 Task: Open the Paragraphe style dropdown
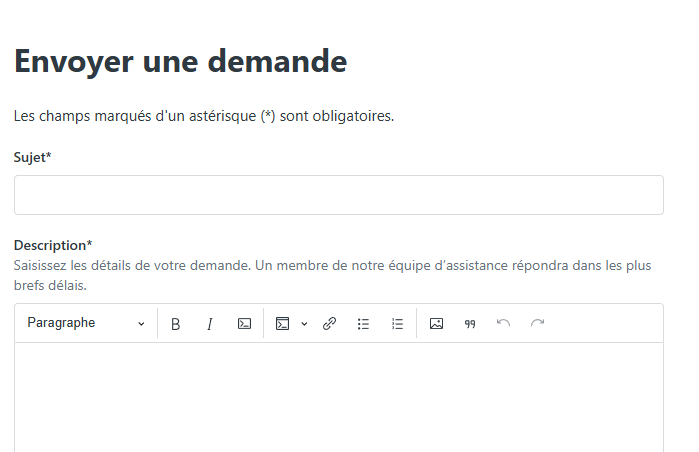[x=86, y=323]
